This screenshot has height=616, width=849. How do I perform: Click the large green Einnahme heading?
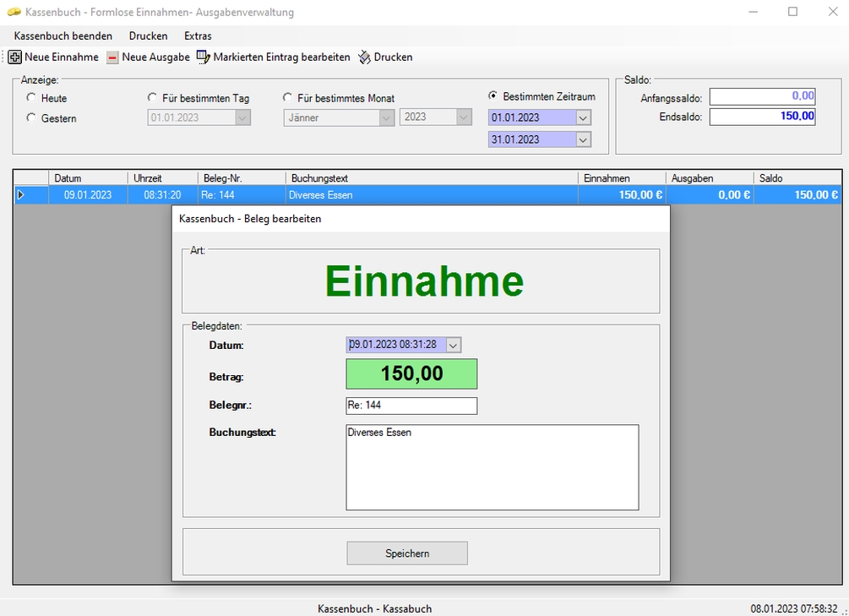[x=424, y=281]
